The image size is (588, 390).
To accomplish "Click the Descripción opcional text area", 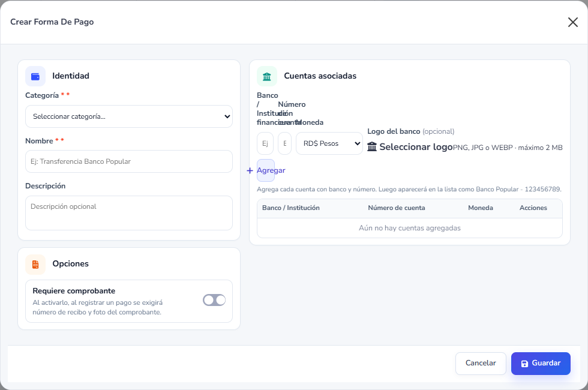I will point(129,213).
